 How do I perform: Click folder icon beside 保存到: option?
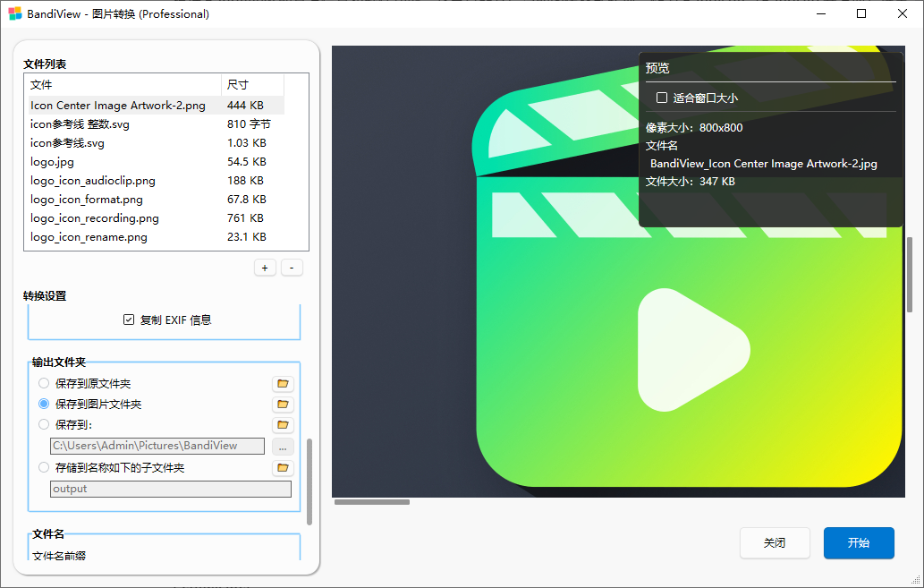point(283,425)
